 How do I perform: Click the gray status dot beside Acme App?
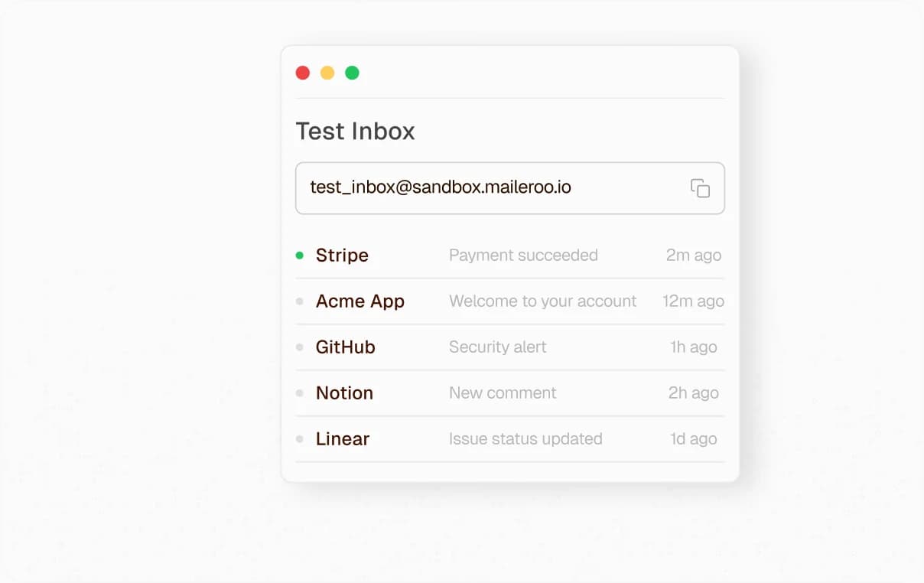point(300,301)
